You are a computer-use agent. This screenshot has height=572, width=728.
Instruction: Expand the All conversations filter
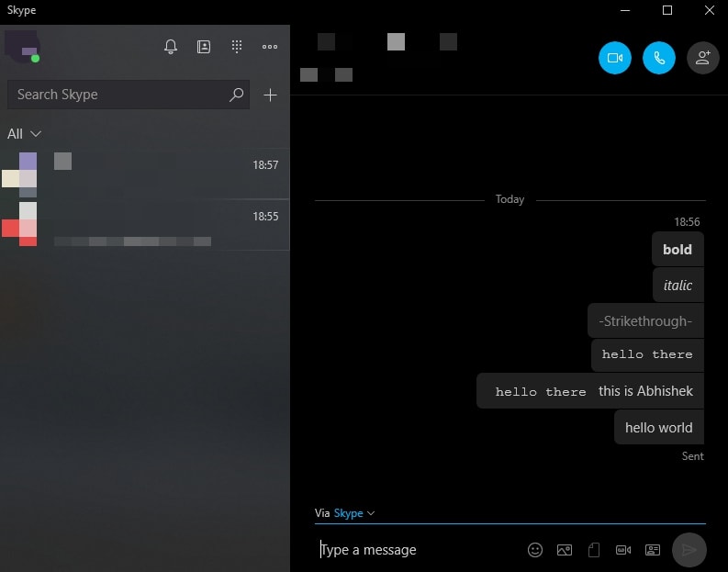(24, 134)
